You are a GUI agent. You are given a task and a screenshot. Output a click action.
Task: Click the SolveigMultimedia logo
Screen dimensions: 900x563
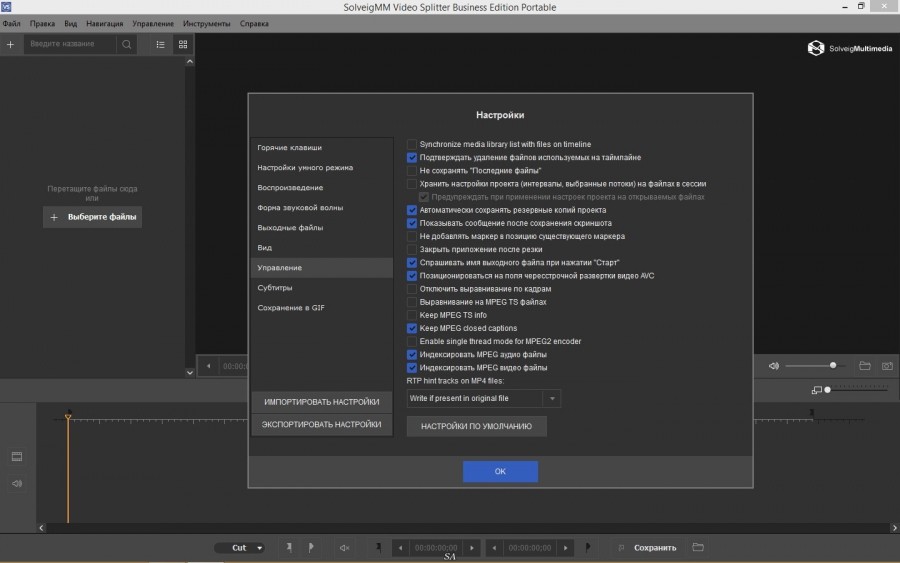(849, 48)
